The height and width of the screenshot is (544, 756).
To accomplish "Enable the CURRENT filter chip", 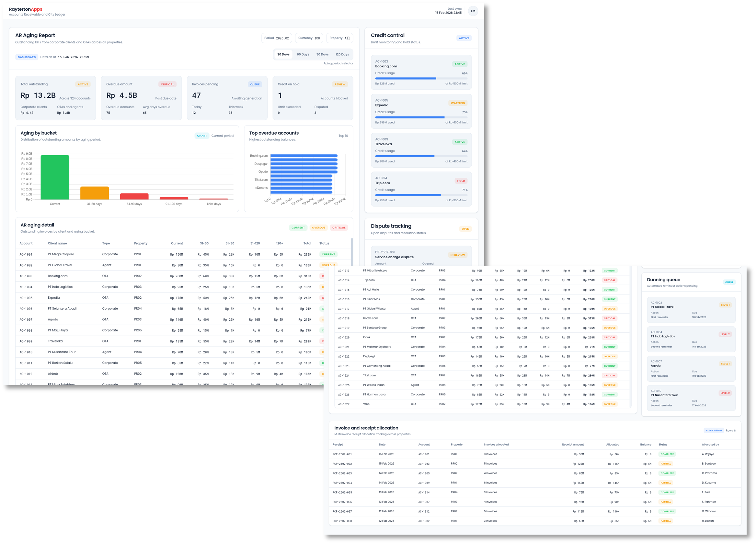I will pos(298,228).
